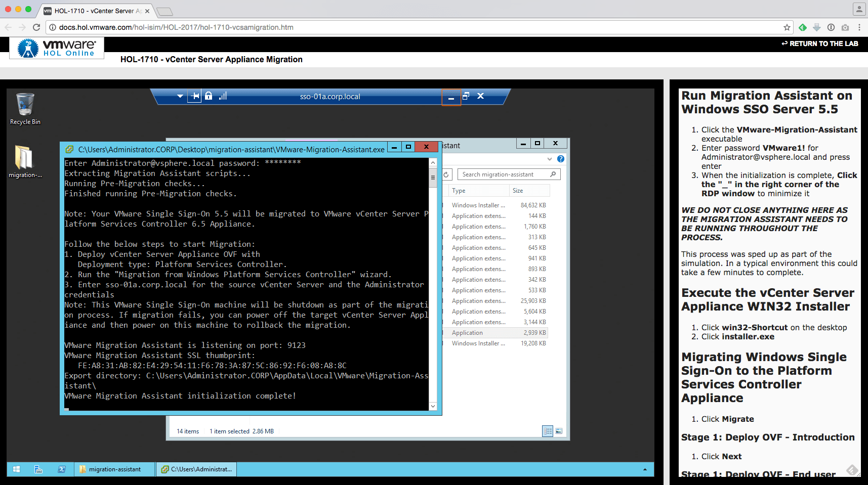868x485 pixels.
Task: Open the camera screenshot extension icon
Action: coord(845,27)
